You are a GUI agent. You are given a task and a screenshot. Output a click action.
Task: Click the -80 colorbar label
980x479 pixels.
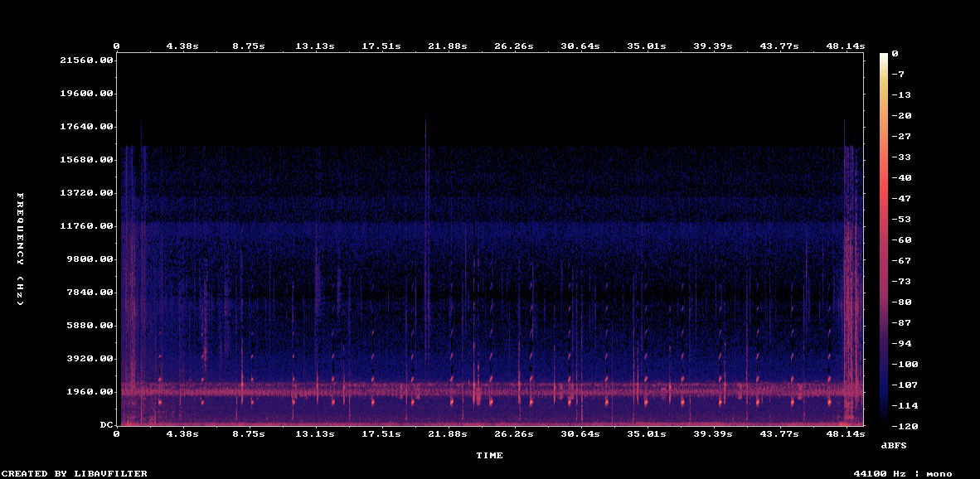pyautogui.click(x=900, y=302)
